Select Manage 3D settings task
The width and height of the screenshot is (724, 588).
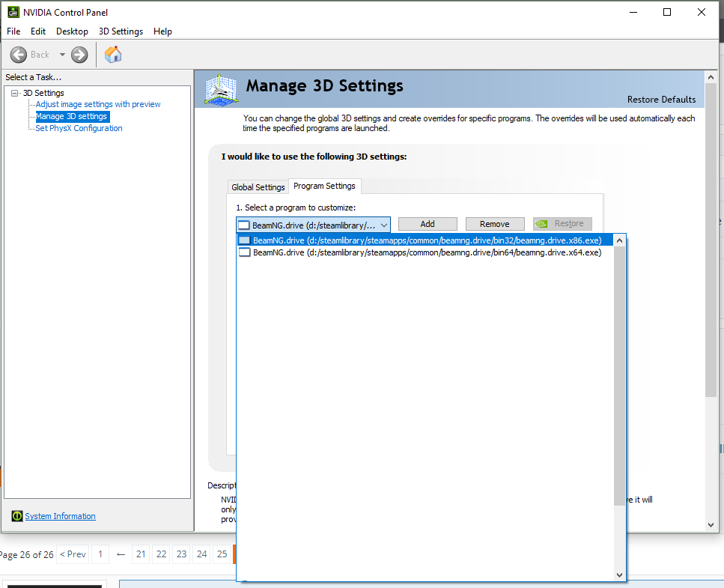(72, 116)
